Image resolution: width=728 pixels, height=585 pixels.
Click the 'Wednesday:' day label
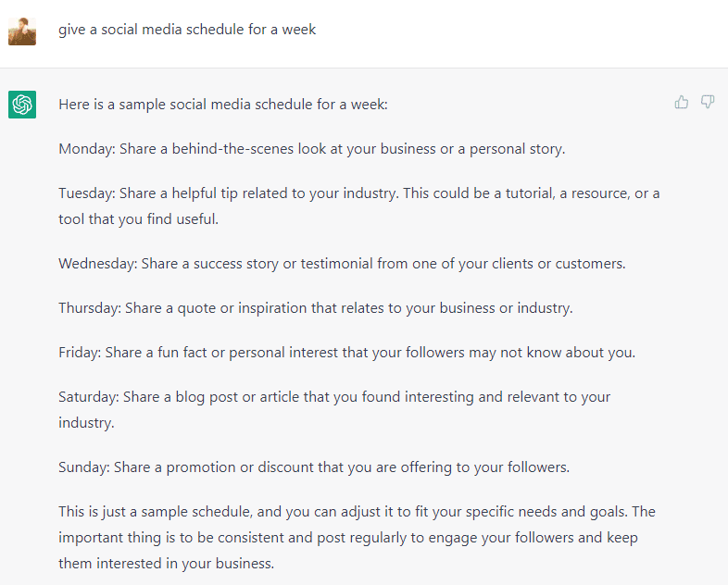[x=97, y=264]
